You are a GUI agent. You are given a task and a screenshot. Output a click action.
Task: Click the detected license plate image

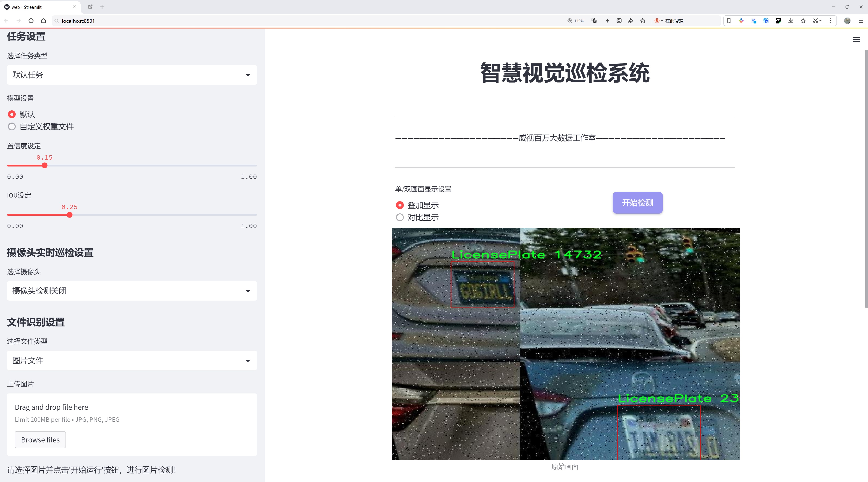pyautogui.click(x=566, y=344)
